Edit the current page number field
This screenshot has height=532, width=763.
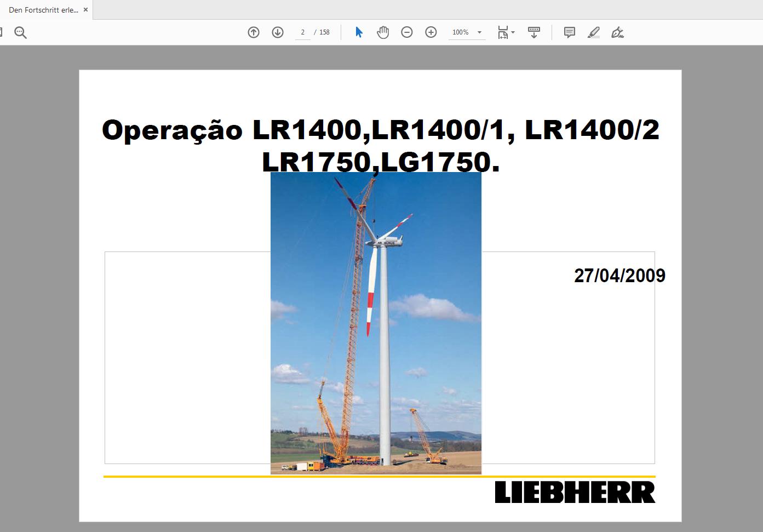[x=302, y=32]
